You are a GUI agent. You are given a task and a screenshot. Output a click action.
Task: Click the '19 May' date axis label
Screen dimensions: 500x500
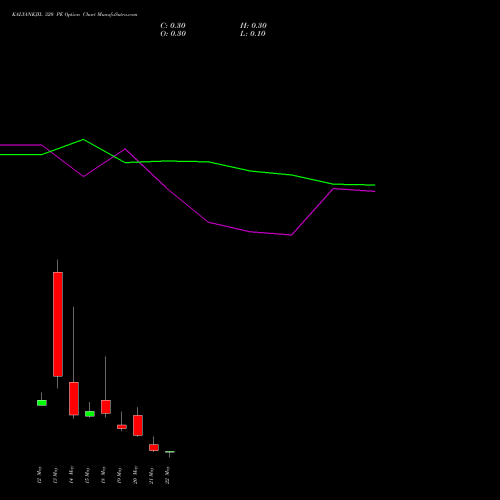pos(119,475)
